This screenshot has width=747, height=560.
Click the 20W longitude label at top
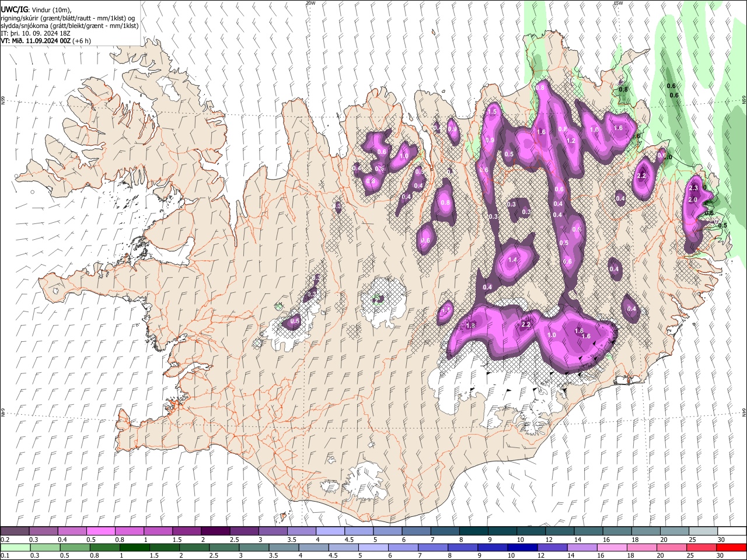coord(310,3)
